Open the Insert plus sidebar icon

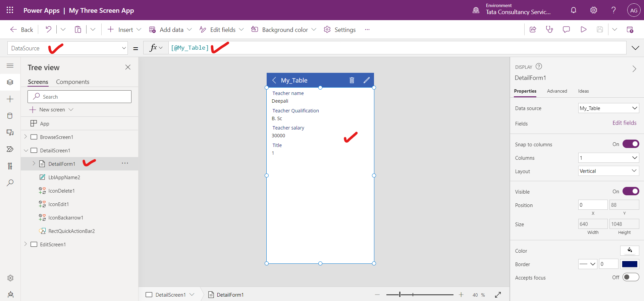[10, 99]
